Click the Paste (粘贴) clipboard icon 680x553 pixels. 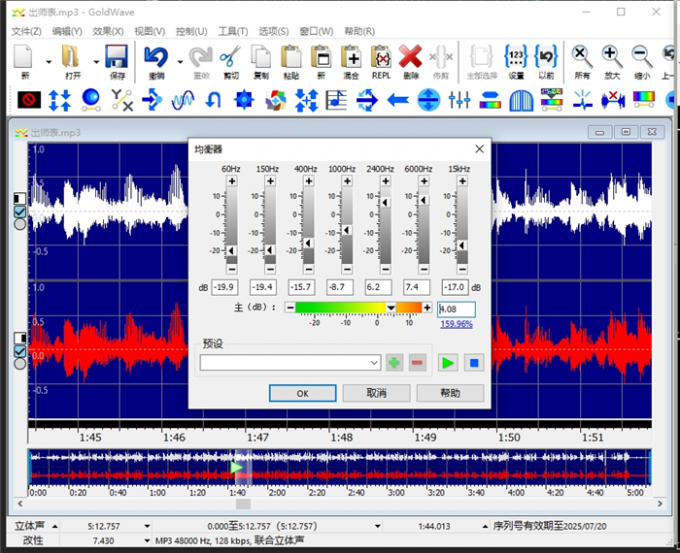pos(291,56)
